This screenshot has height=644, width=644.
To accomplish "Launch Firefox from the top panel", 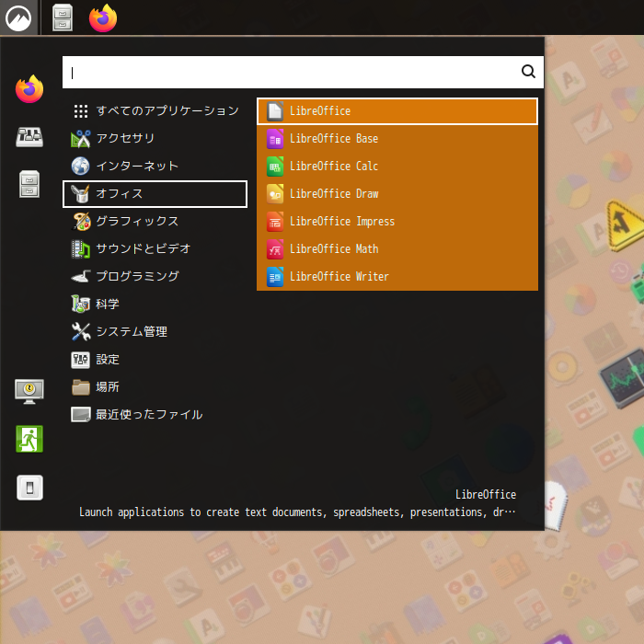I will 103,17.
